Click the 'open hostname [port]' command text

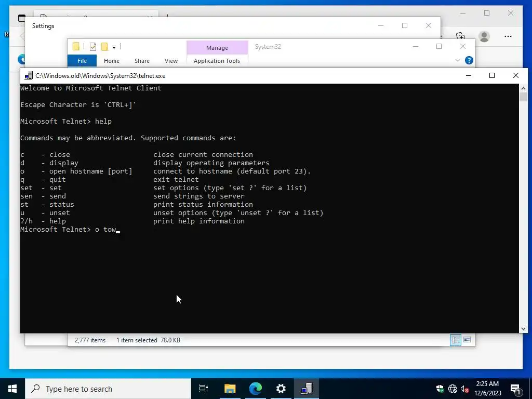click(90, 171)
